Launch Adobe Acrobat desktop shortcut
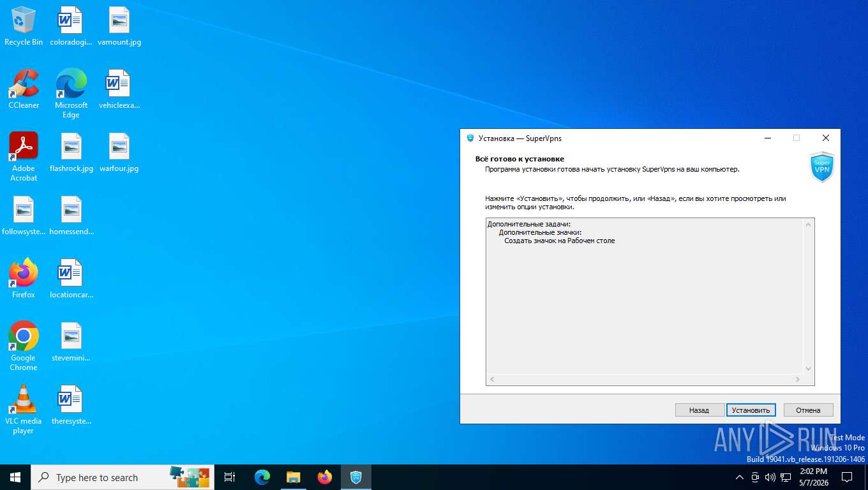Image resolution: width=868 pixels, height=490 pixels. click(x=24, y=156)
